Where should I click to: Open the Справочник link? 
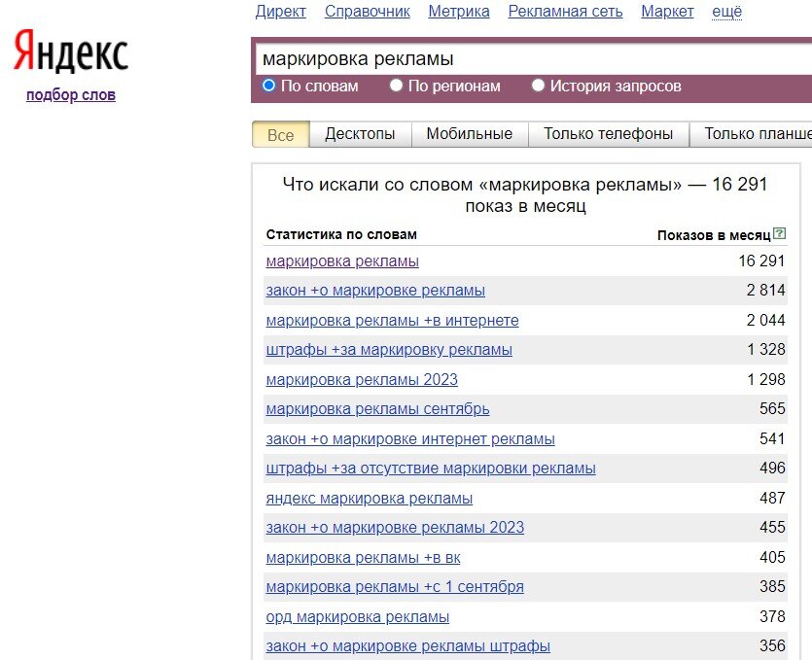368,12
